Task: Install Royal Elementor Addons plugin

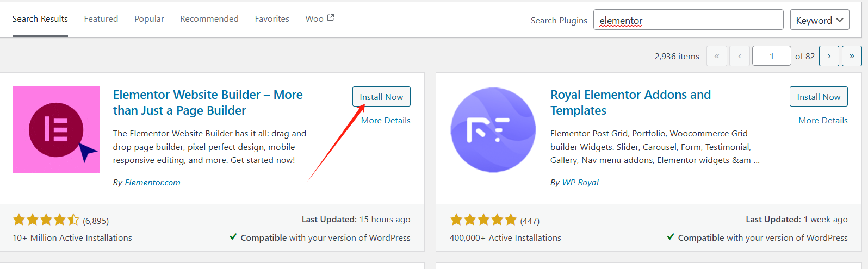Action: [819, 97]
